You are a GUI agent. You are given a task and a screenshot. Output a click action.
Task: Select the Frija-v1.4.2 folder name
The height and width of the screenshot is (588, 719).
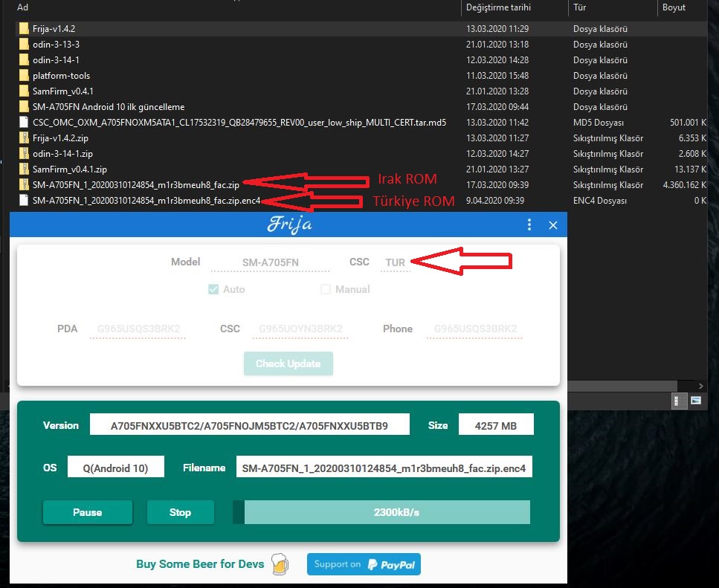(54, 28)
